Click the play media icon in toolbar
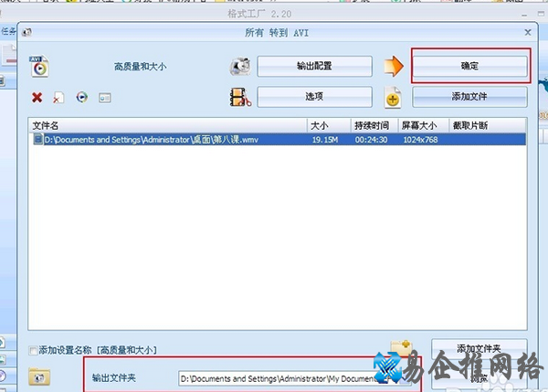Screen dimensions: 548x392 (82, 97)
